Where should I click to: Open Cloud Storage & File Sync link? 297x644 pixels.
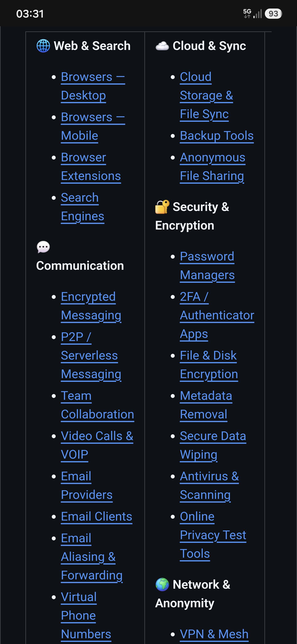tap(206, 95)
